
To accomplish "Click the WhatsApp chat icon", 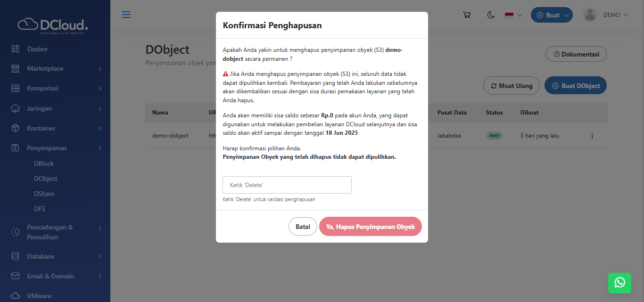I will coord(619,282).
